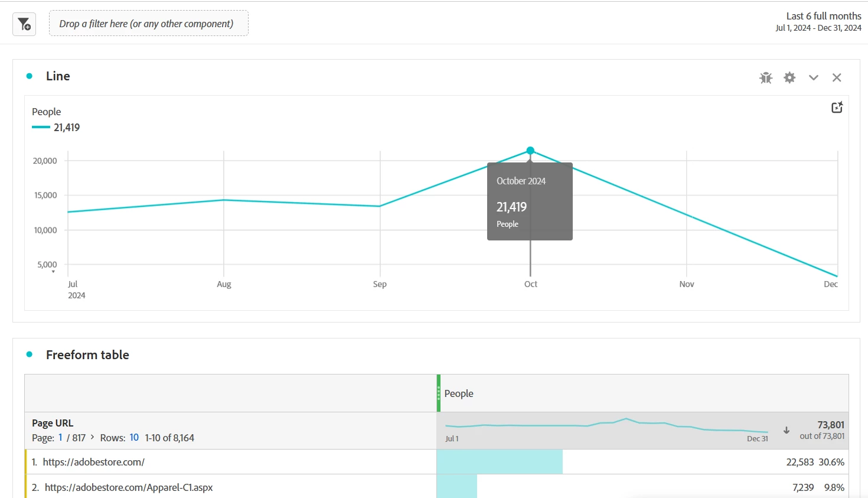Click the small y-axis dropdown arrow below 5,000
Image resolution: width=868 pixels, height=498 pixels.
click(53, 272)
